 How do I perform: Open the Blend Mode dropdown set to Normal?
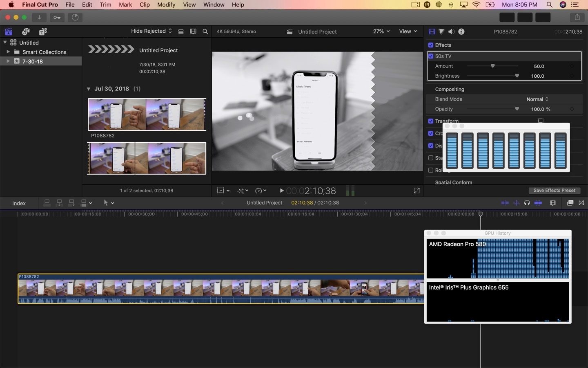[537, 99]
